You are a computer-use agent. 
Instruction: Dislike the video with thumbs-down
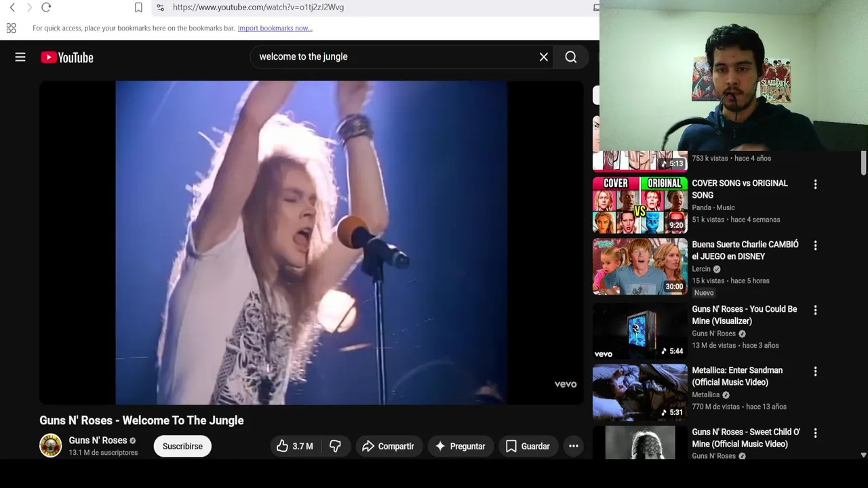[x=335, y=446]
